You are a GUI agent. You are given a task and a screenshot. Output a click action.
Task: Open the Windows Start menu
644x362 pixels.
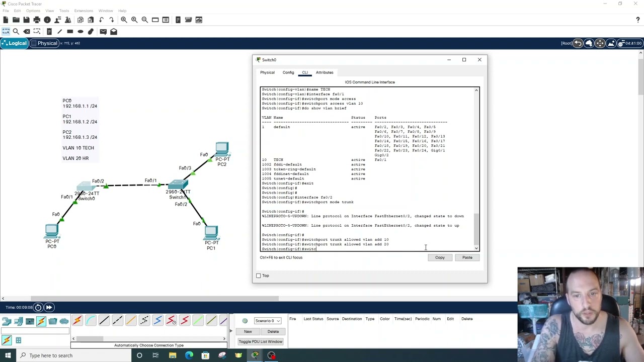click(x=8, y=355)
